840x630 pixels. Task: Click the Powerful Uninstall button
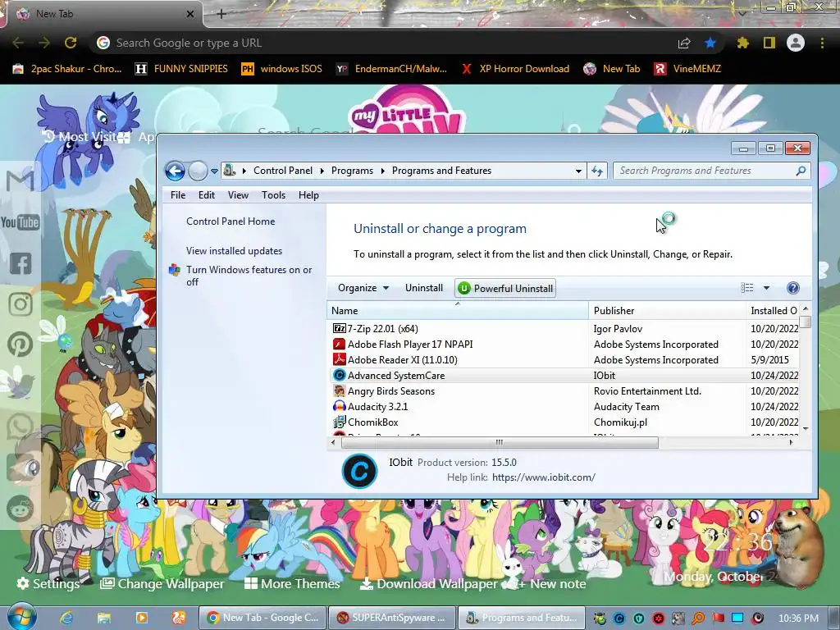505,288
